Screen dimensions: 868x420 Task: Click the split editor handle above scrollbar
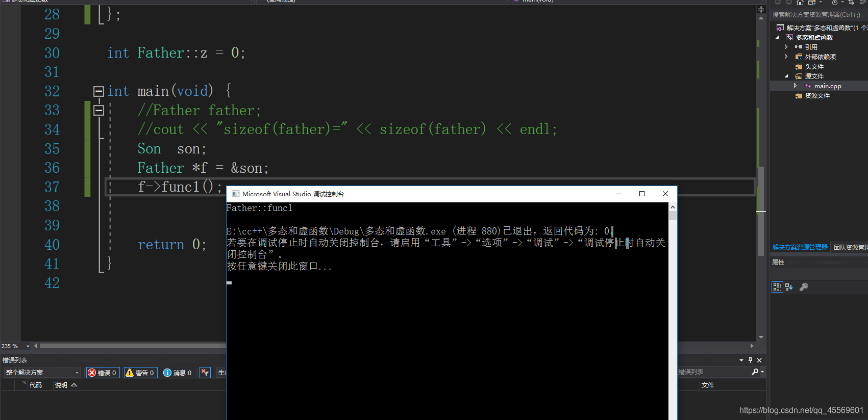[761, 9]
